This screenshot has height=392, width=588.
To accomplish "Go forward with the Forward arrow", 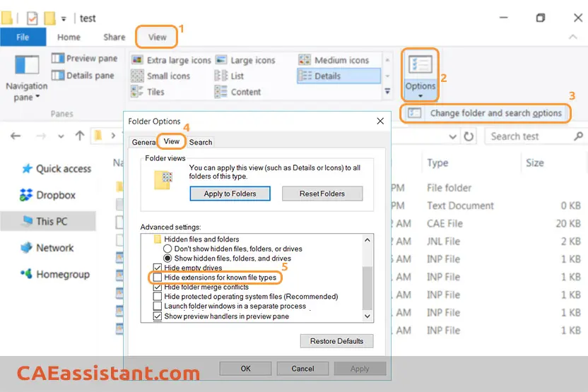I will (40, 136).
